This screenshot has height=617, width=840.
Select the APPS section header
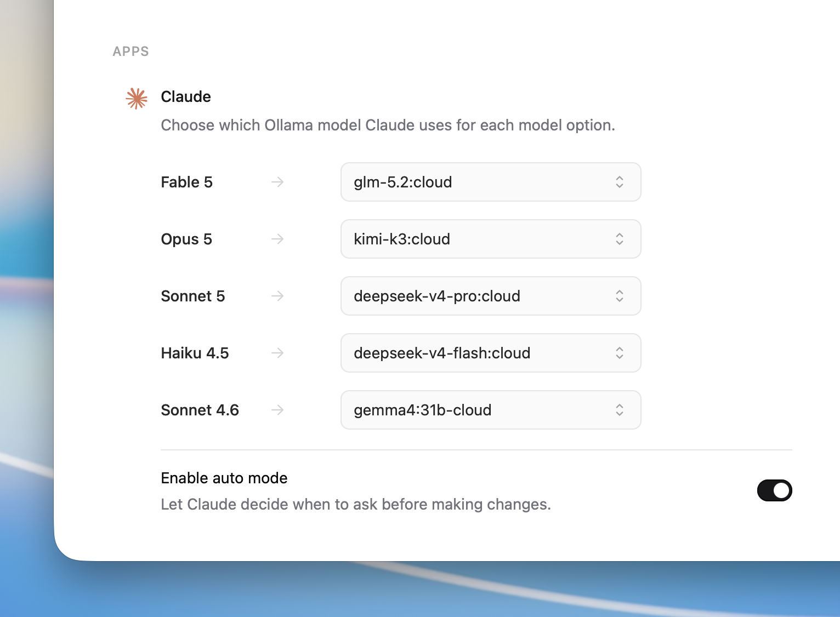point(130,52)
